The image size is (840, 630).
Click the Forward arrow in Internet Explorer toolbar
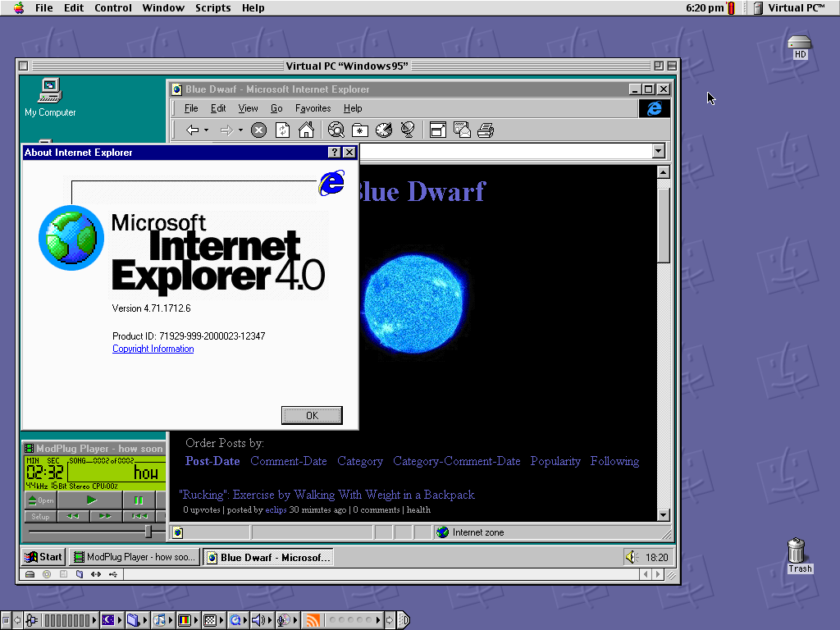tap(227, 130)
